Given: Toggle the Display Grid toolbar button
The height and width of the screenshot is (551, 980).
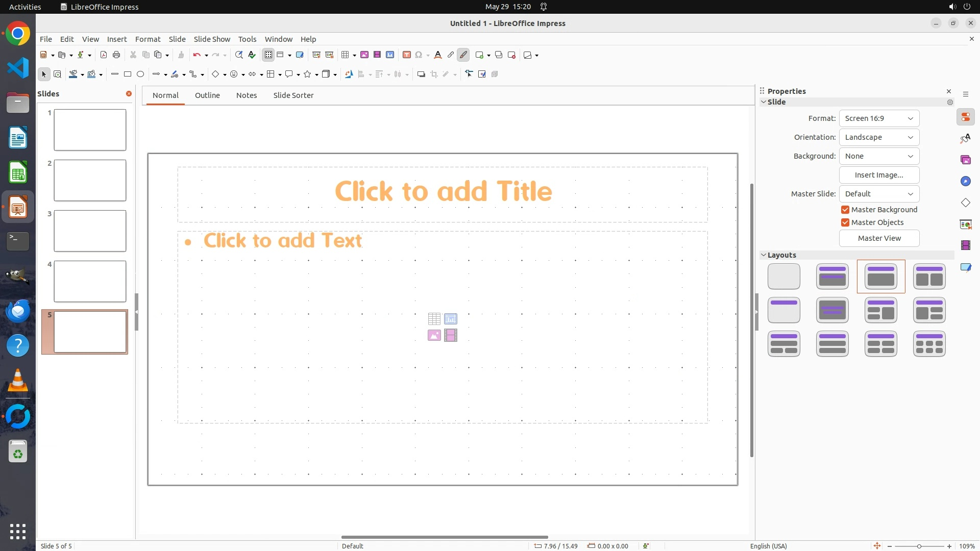Looking at the screenshot, I should [268, 55].
